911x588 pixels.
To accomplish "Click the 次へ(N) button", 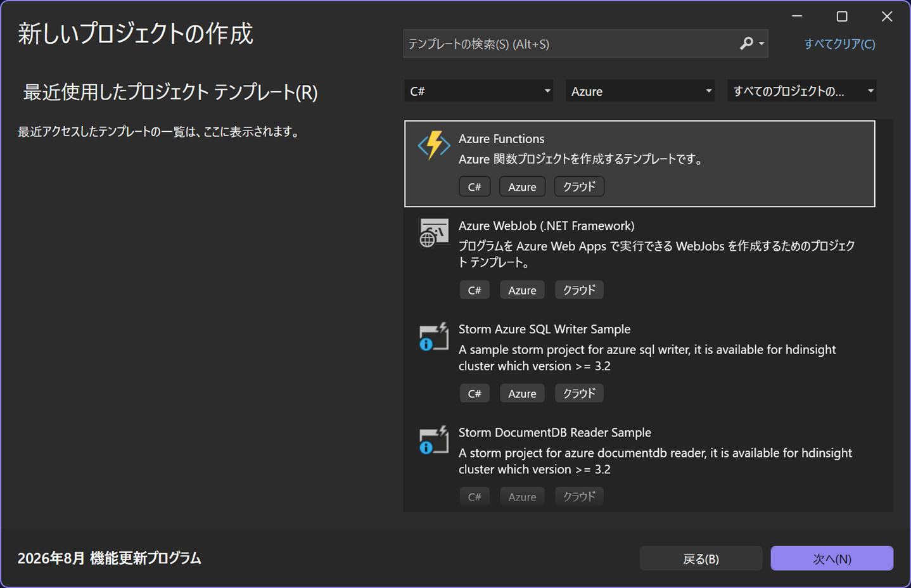I will point(832,558).
